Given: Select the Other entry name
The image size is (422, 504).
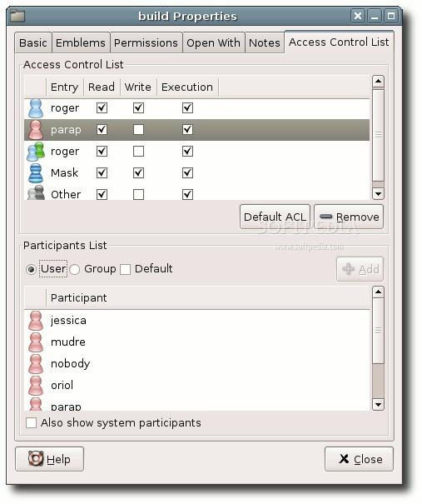Looking at the screenshot, I should coord(66,194).
